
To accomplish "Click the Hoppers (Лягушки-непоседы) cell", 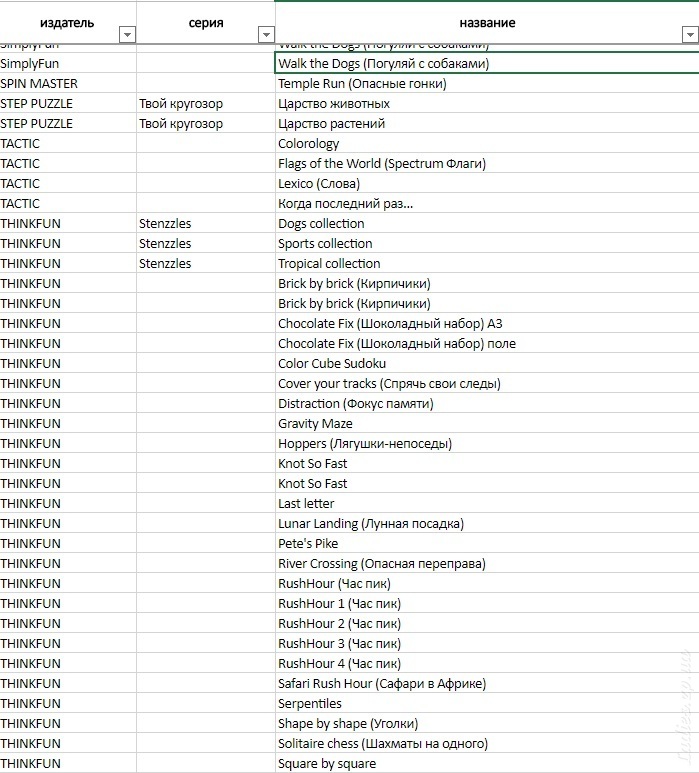I will [x=487, y=444].
